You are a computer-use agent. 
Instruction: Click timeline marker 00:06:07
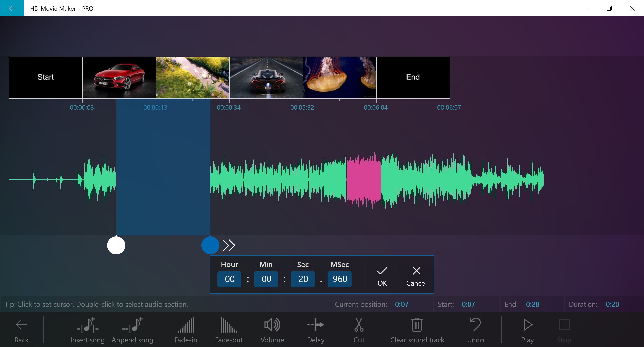click(x=449, y=108)
